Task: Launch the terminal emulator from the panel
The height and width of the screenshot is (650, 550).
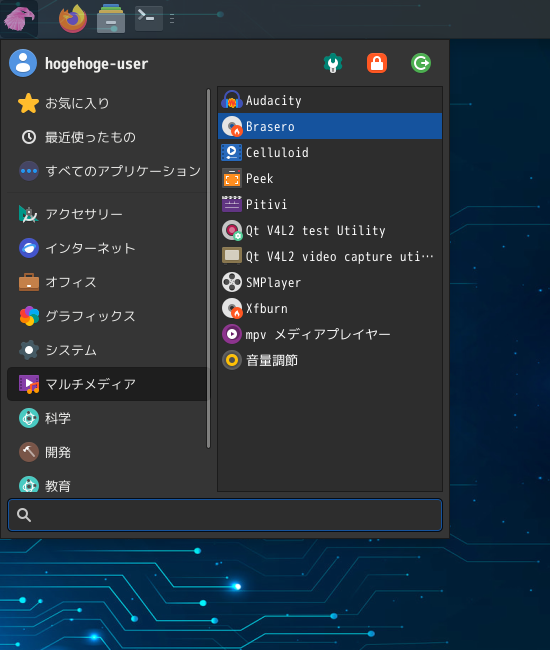Action: pos(149,18)
